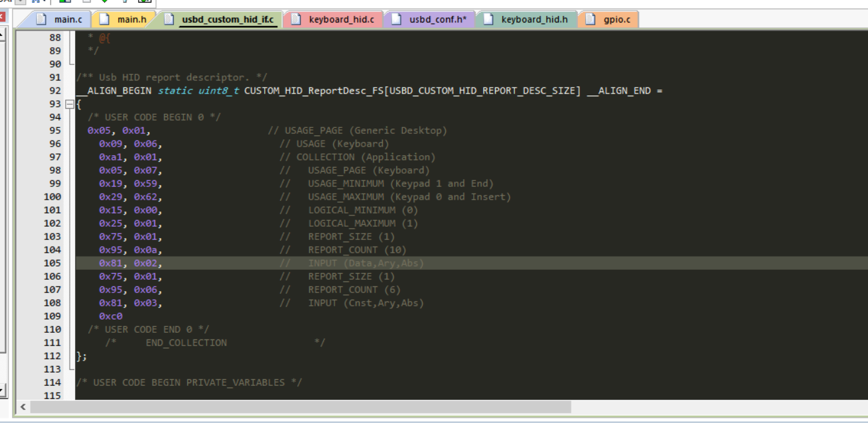This screenshot has width=868, height=423.
Task: Click the uint8_t type on line 92
Action: pos(218,91)
